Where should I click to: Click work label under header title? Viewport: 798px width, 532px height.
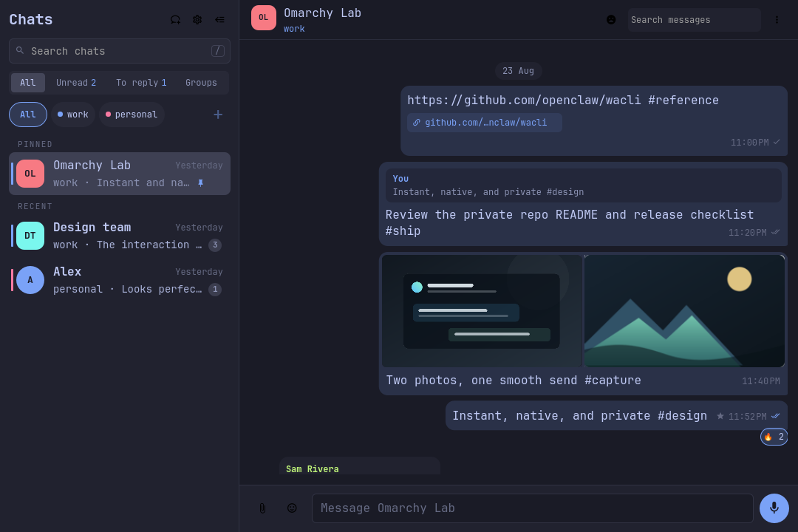pos(294,29)
